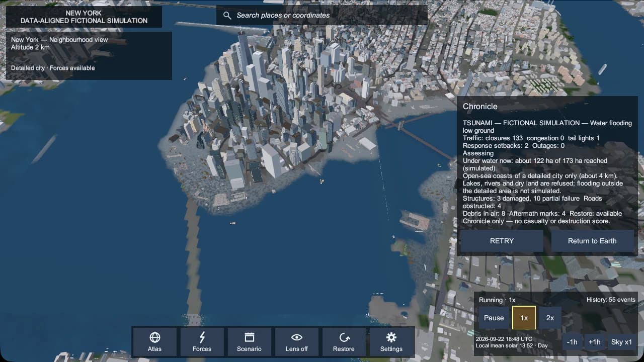644x362 pixels.
Task: Click the 'Local mean solar 13:52 · Day' text
Action: (x=512, y=345)
